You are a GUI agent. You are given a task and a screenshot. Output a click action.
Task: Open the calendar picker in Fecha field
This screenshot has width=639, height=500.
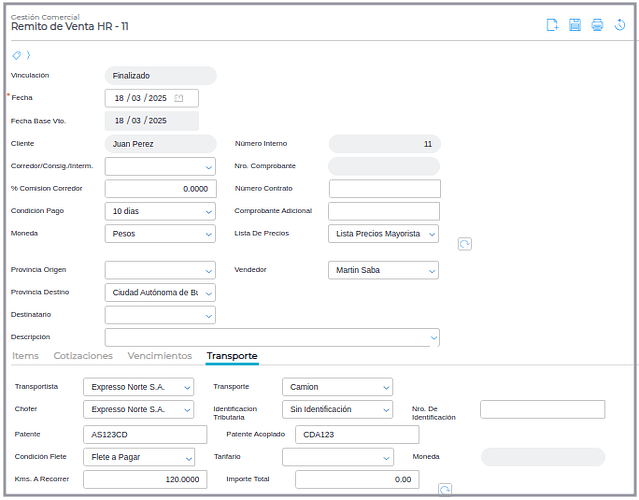[179, 98]
